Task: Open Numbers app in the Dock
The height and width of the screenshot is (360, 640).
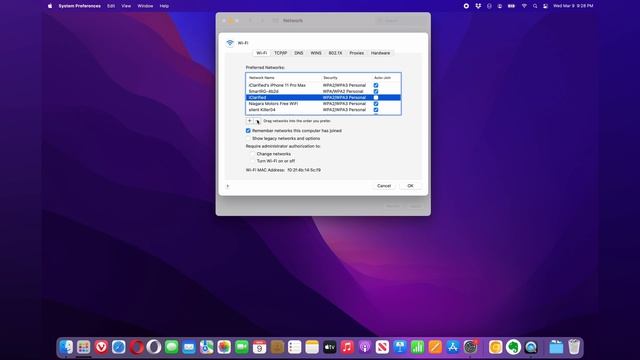Action: [x=417, y=347]
